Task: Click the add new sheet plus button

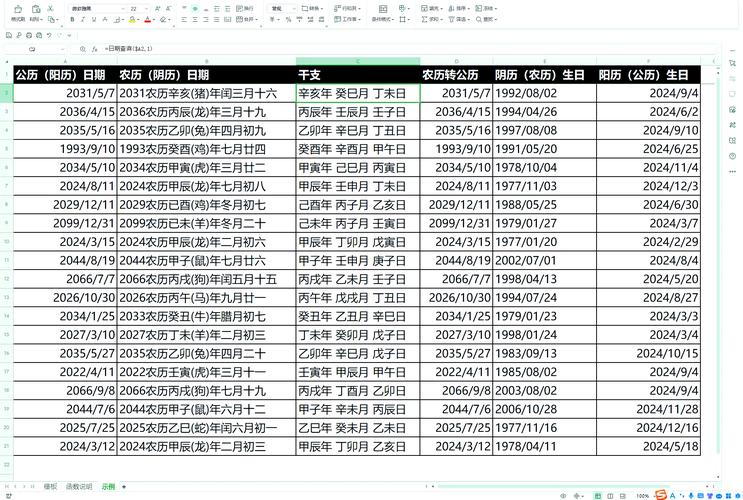Action: [x=124, y=487]
